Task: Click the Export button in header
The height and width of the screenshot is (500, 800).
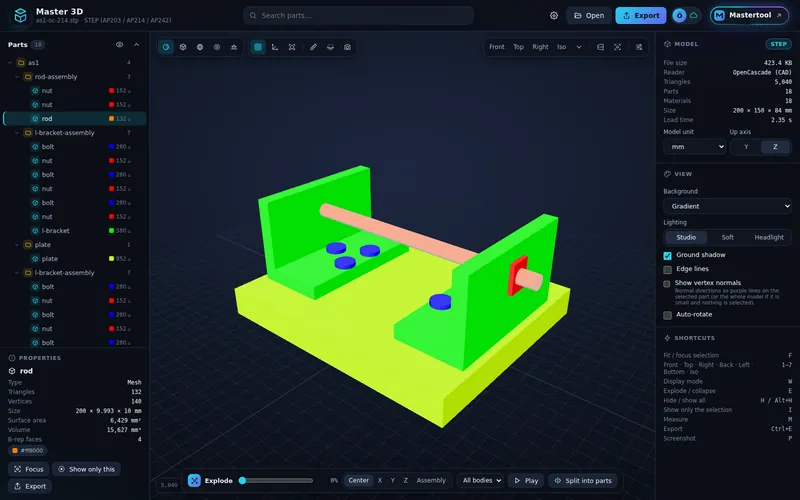Action: [641, 16]
